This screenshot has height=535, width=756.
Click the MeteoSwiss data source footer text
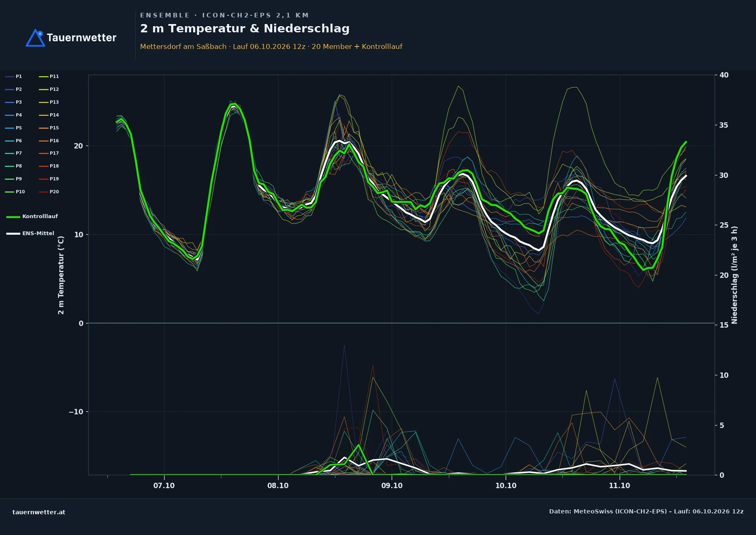(x=646, y=511)
